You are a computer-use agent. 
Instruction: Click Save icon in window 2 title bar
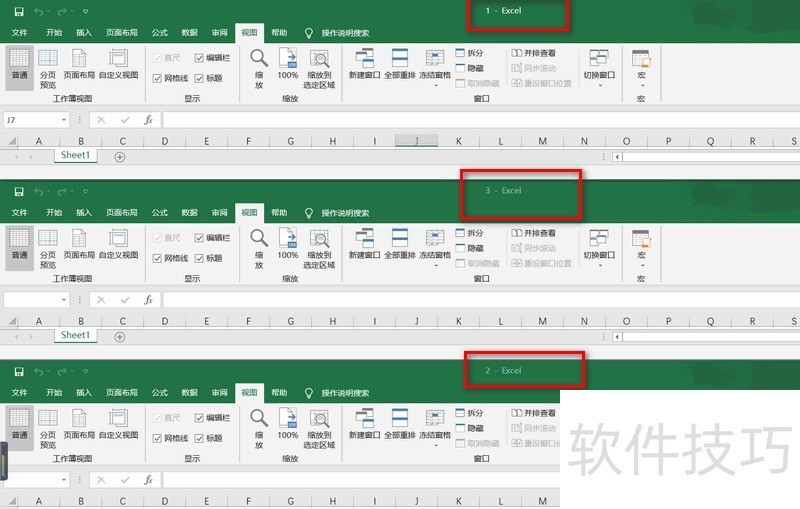click(19, 371)
